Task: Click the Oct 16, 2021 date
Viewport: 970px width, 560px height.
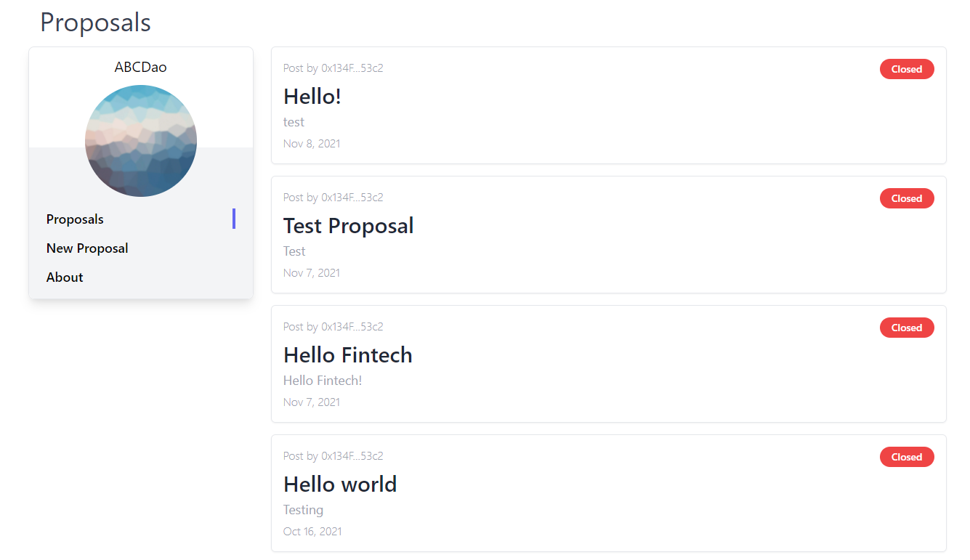Action: pyautogui.click(x=312, y=532)
